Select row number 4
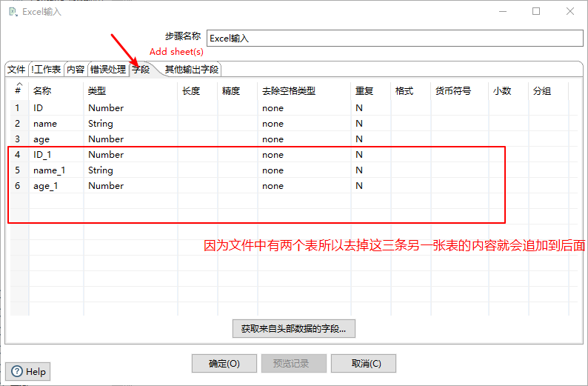 tap(18, 155)
